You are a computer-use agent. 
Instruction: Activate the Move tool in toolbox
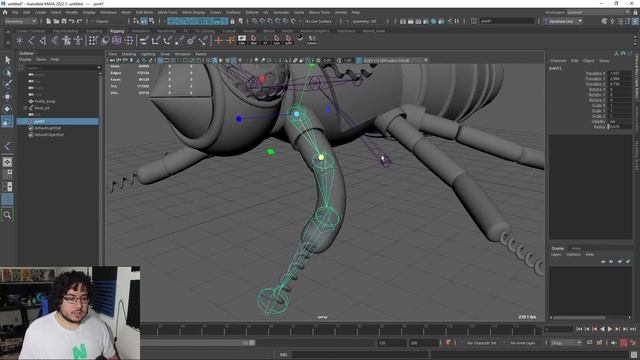(7, 97)
